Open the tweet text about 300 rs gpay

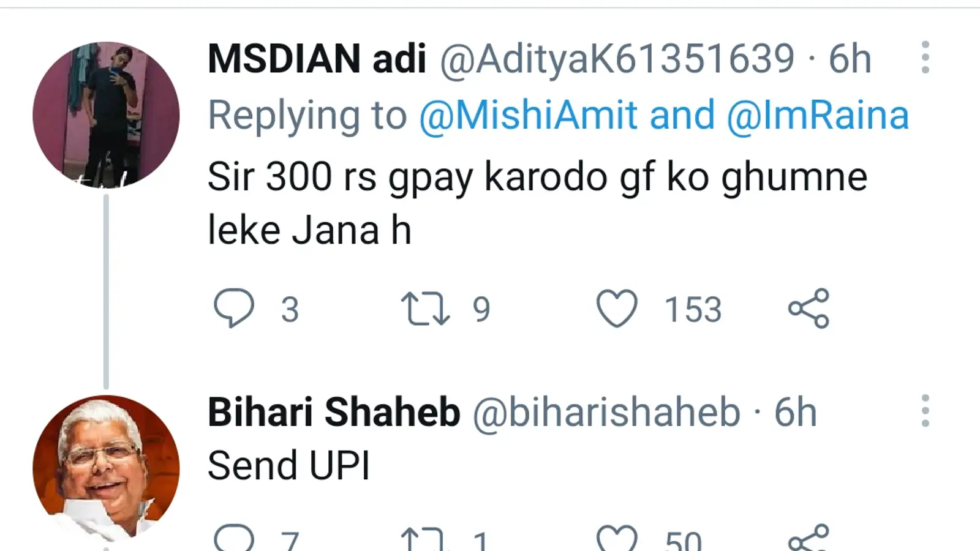[537, 203]
